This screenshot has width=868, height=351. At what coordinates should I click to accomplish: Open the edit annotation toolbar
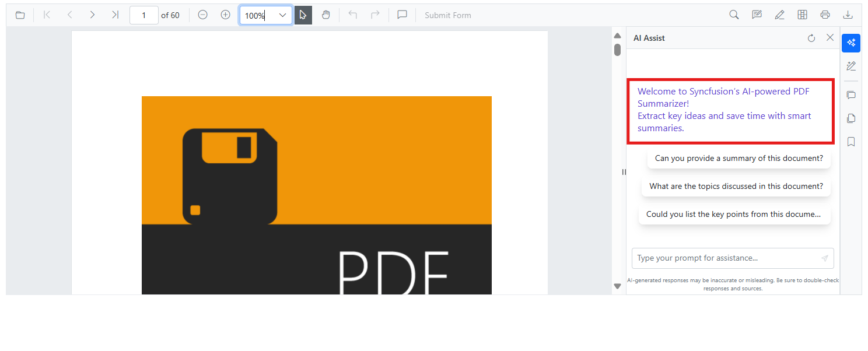point(757,15)
